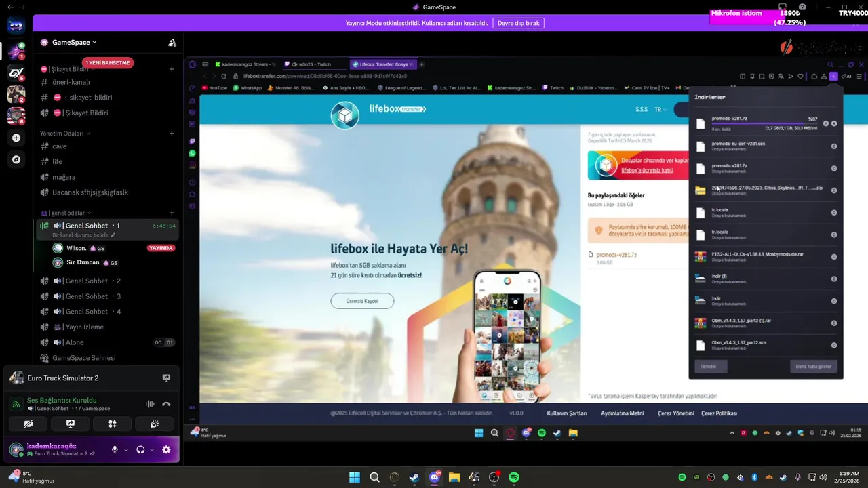
Task: Open microphone input options dropdown arrow
Action: click(125, 449)
